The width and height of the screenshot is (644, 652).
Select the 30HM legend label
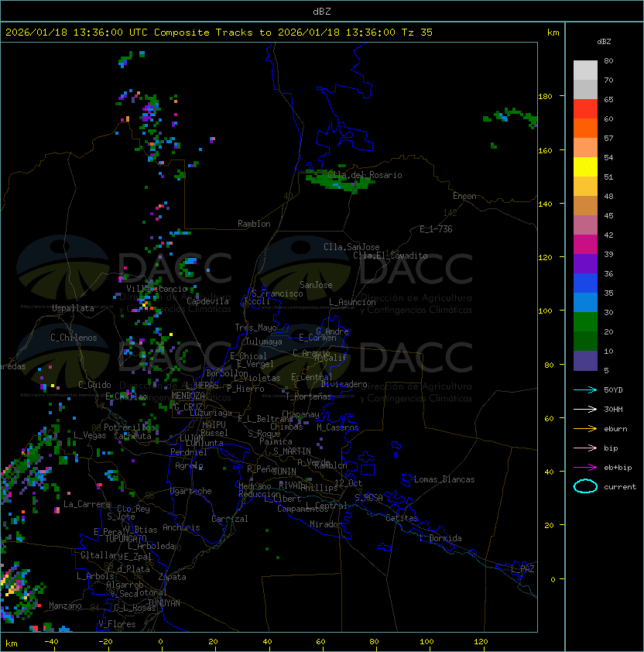(x=613, y=409)
